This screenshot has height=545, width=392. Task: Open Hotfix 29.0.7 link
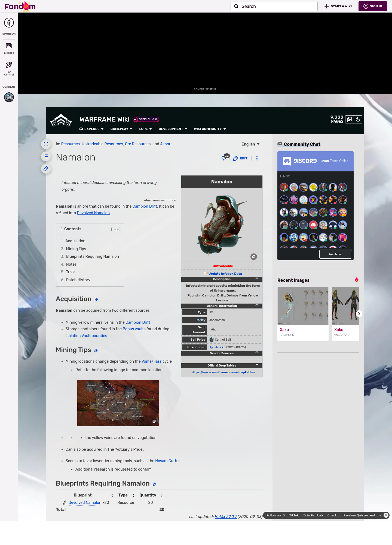click(226, 517)
